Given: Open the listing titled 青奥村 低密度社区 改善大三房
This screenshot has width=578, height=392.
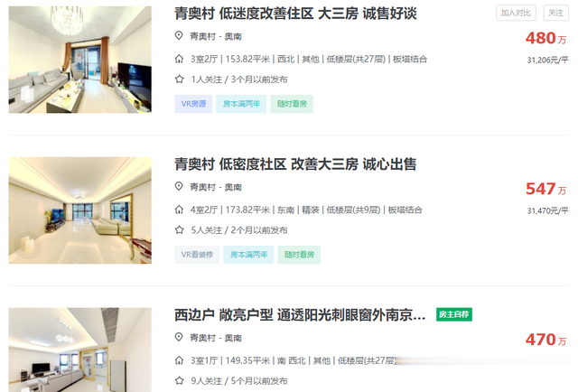Looking at the screenshot, I should (295, 164).
